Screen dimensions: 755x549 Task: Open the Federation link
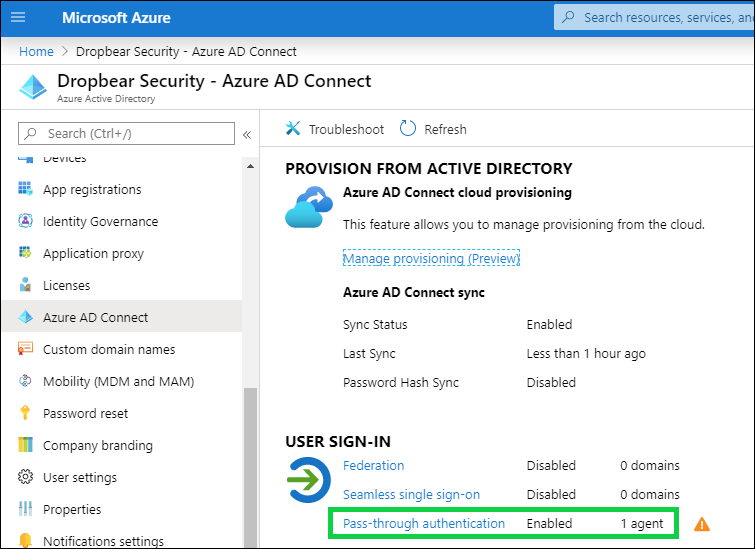(x=373, y=465)
